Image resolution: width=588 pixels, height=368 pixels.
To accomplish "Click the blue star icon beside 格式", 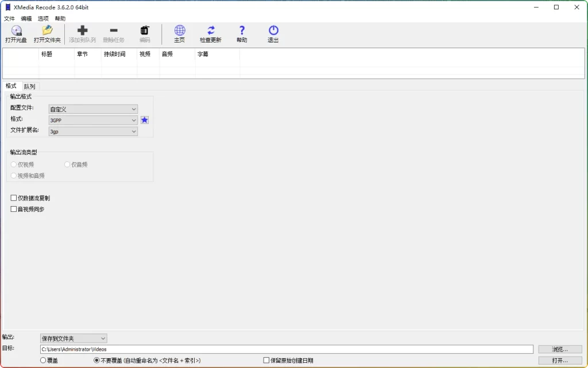I will (x=145, y=120).
